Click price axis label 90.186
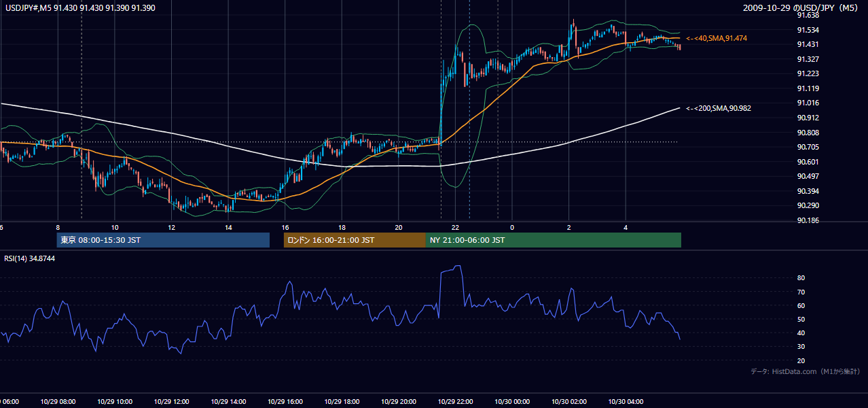 click(808, 220)
